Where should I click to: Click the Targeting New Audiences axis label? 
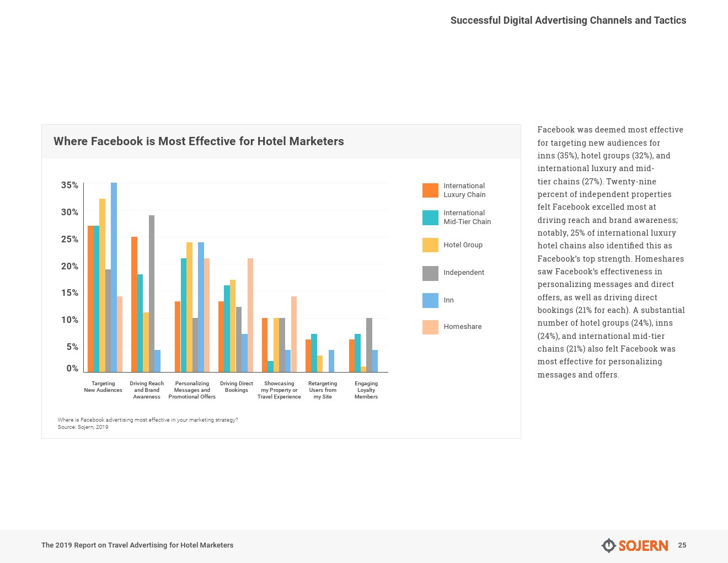(x=103, y=387)
